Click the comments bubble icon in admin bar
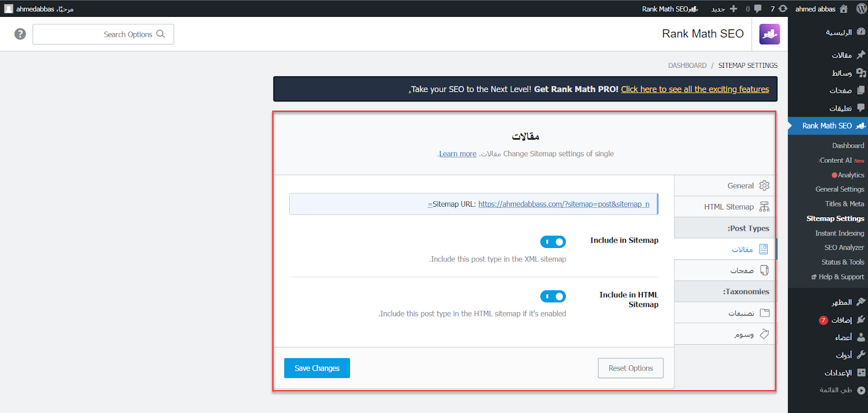 (x=757, y=9)
